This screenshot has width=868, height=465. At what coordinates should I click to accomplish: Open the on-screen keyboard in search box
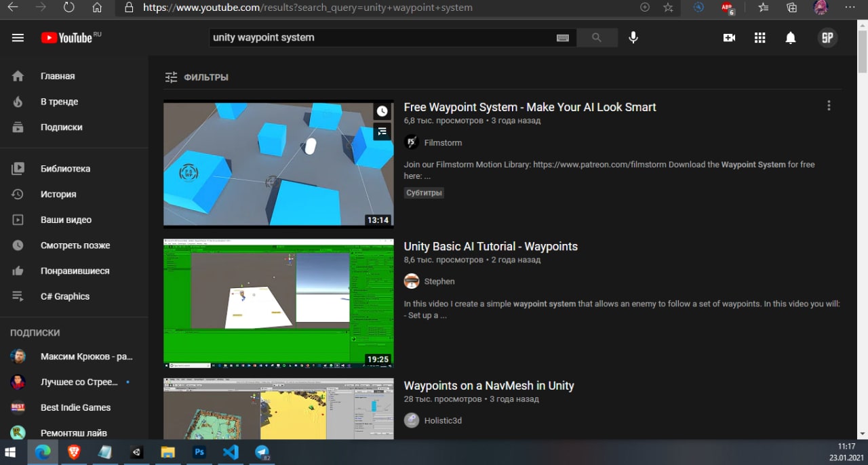pos(562,38)
